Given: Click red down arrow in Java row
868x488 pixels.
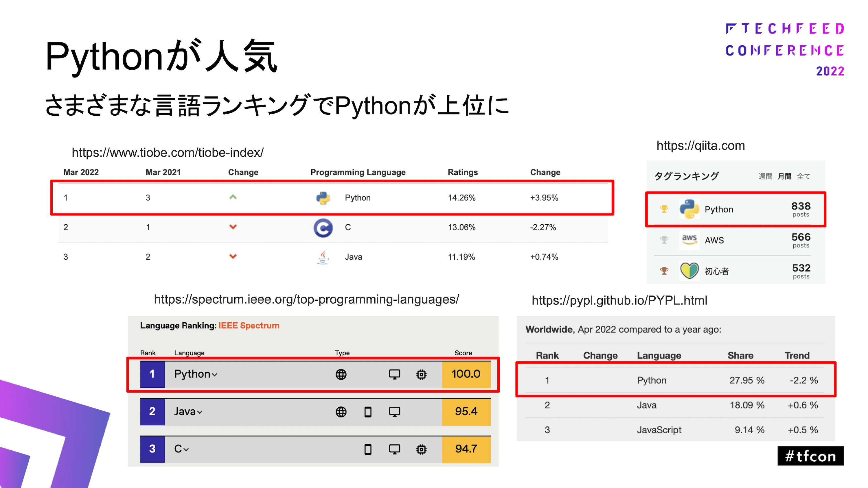Looking at the screenshot, I should coord(233,256).
